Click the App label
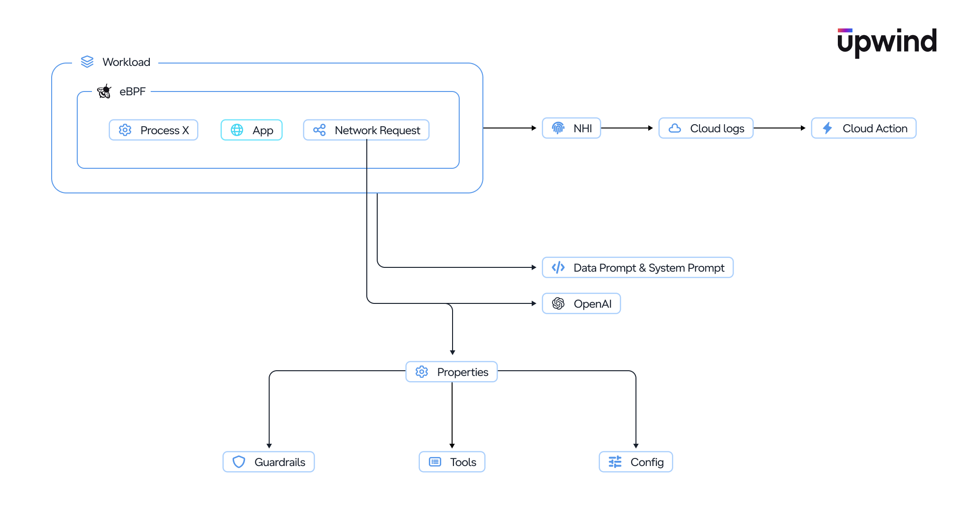The height and width of the screenshot is (512, 980). [x=263, y=131]
